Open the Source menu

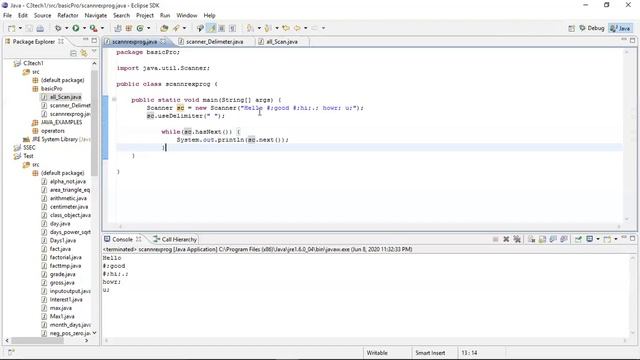[x=42, y=15]
